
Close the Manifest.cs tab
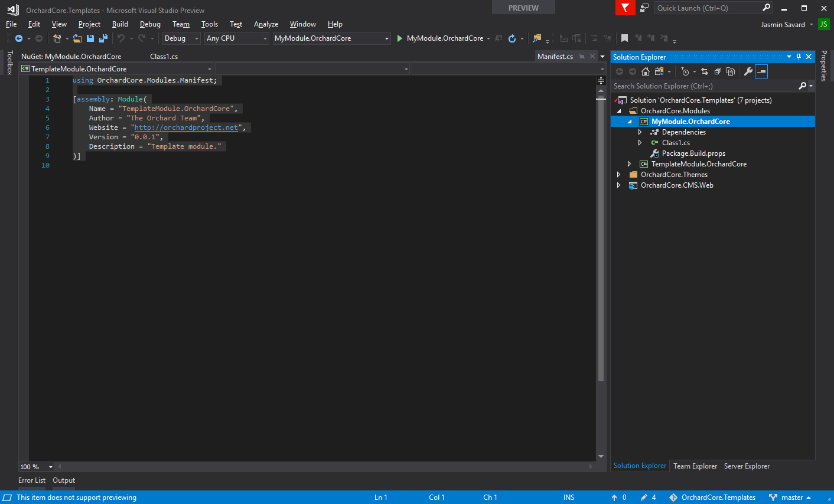(592, 57)
